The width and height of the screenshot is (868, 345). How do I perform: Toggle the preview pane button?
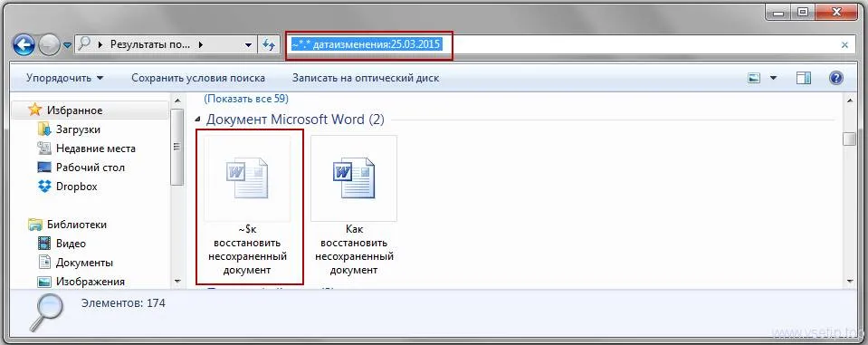point(804,78)
